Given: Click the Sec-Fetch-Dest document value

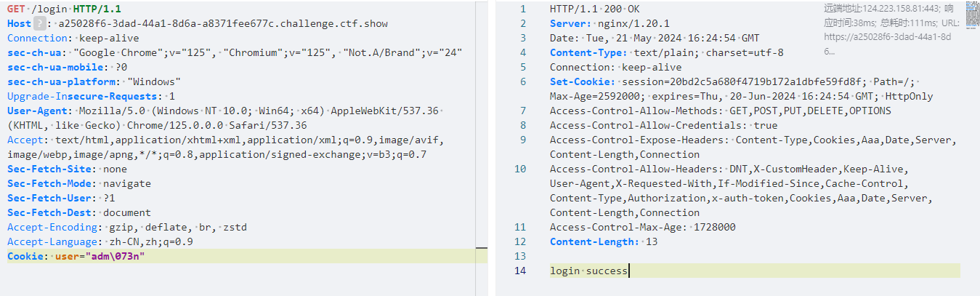Looking at the screenshot, I should (127, 212).
